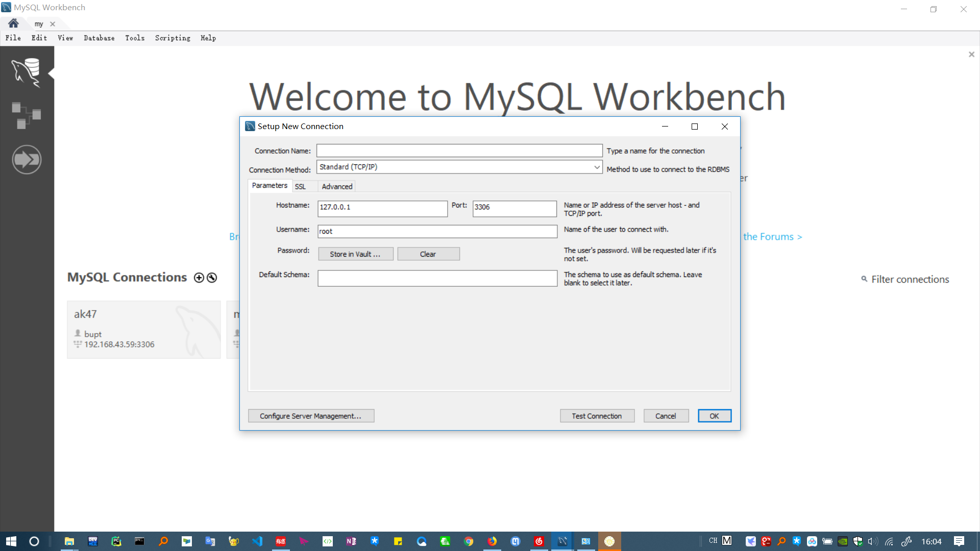Open MySQL Workbench from the taskbar

(562, 541)
